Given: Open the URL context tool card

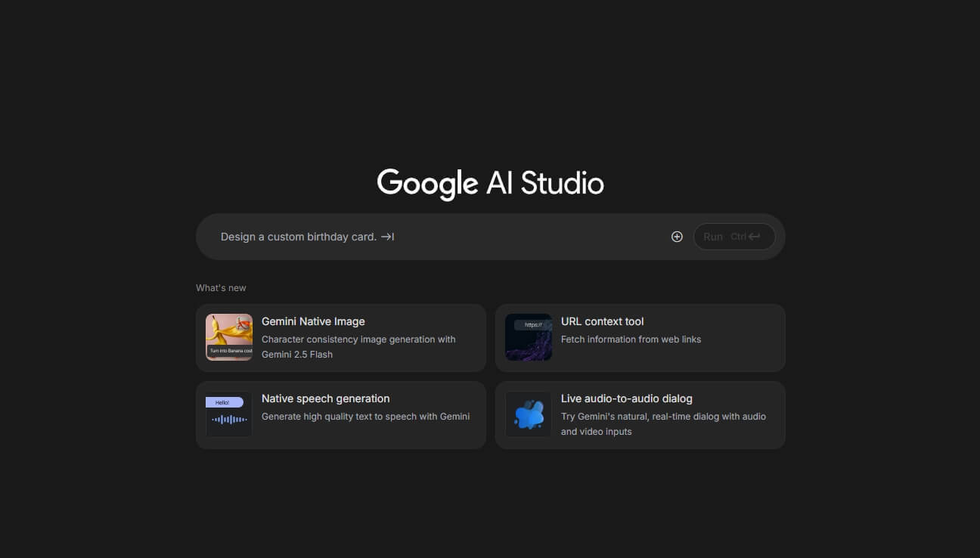Looking at the screenshot, I should [x=640, y=336].
